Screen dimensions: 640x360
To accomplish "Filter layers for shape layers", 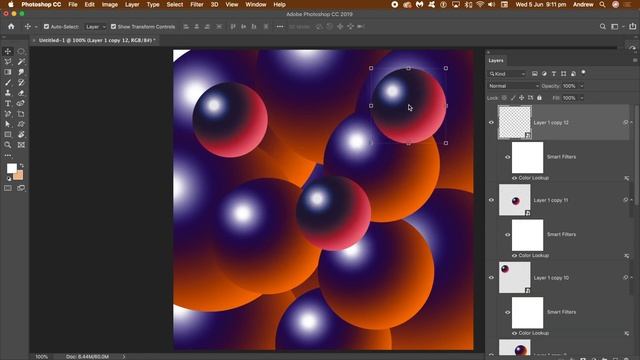I will pyautogui.click(x=564, y=73).
